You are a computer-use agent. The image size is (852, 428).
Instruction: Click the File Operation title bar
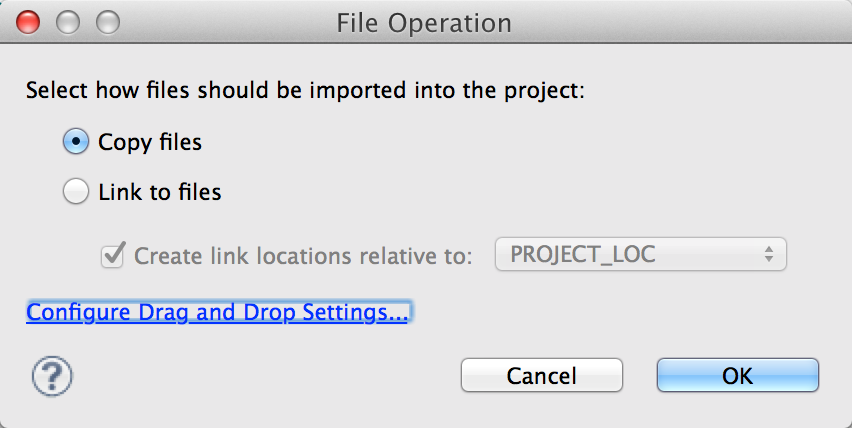[426, 23]
